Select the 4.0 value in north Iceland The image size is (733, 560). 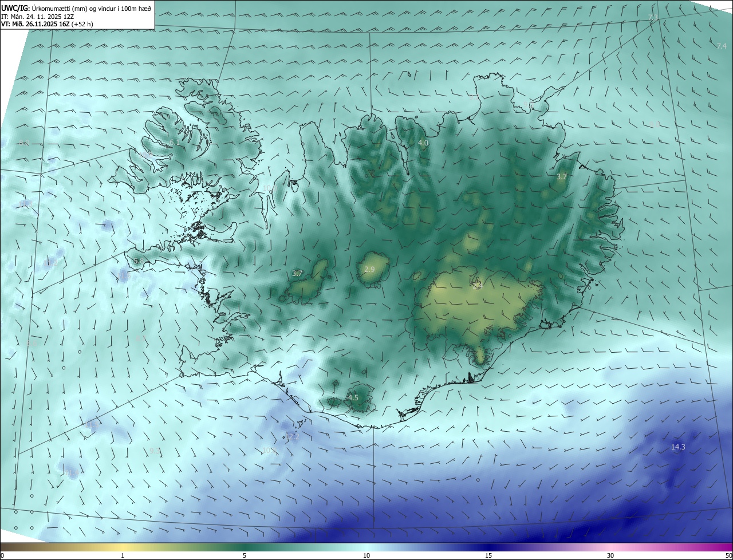tap(423, 143)
